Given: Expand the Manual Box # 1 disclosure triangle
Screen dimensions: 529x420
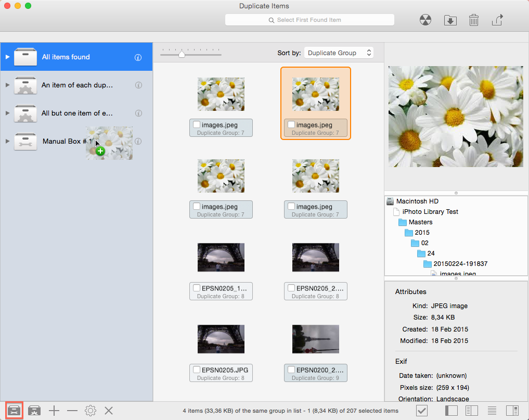Looking at the screenshot, I should (7, 142).
